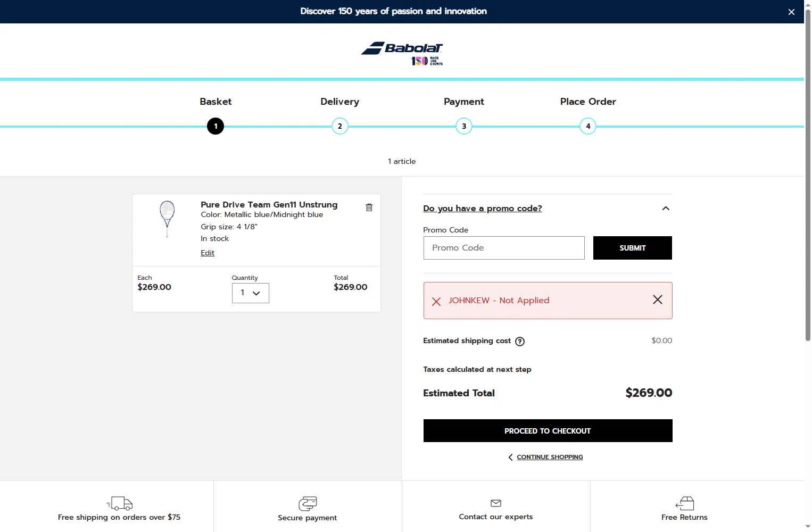Click the '1 article' count text

402,161
